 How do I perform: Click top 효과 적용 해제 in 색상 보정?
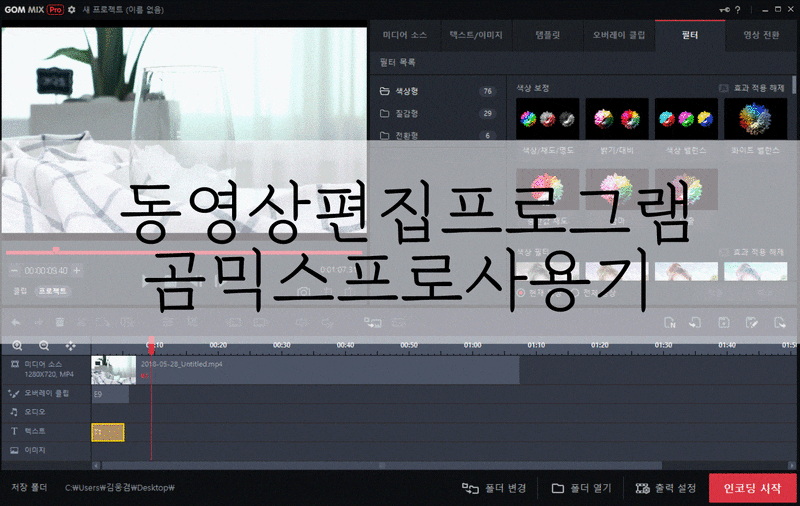759,88
